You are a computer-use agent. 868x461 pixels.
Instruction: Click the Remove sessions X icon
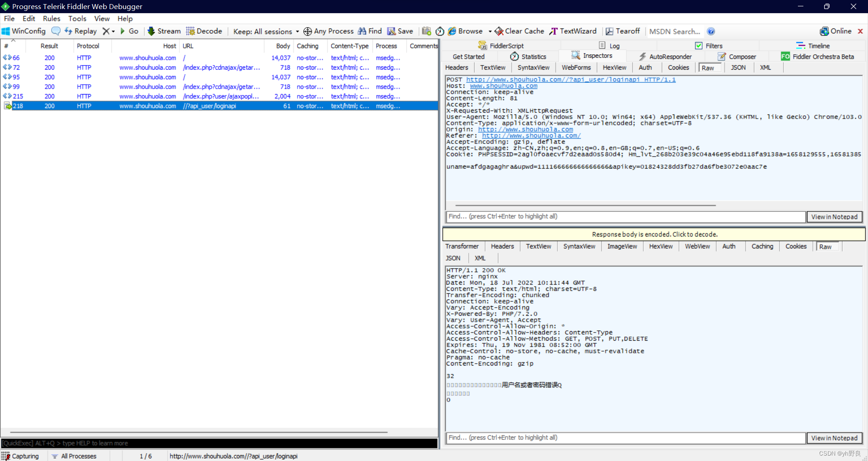(x=106, y=31)
